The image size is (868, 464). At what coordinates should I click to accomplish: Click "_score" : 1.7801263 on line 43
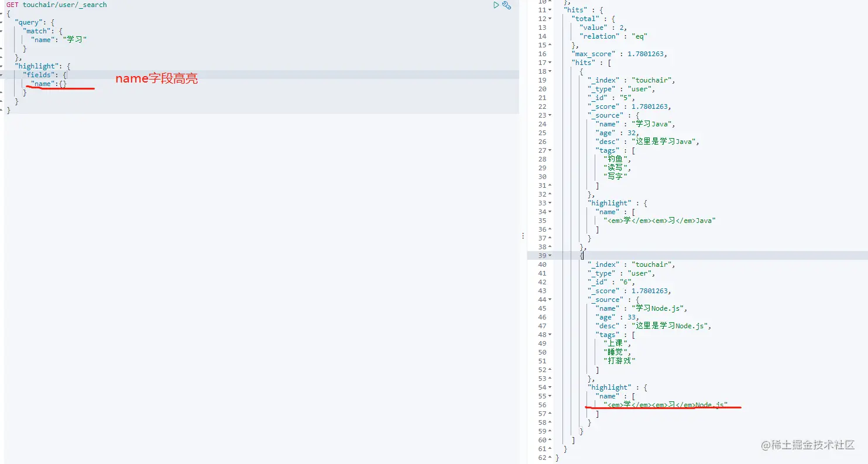pyautogui.click(x=629, y=291)
